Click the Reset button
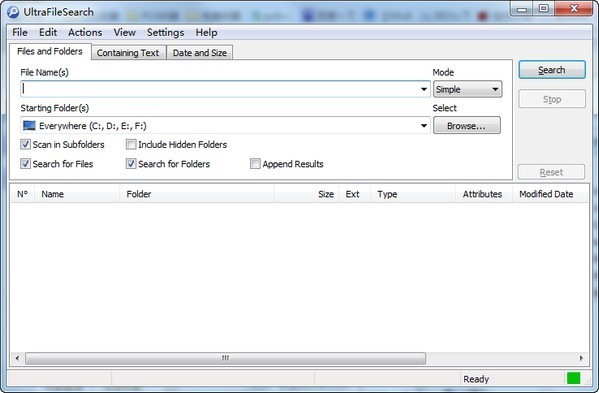The width and height of the screenshot is (599, 393). tap(551, 172)
